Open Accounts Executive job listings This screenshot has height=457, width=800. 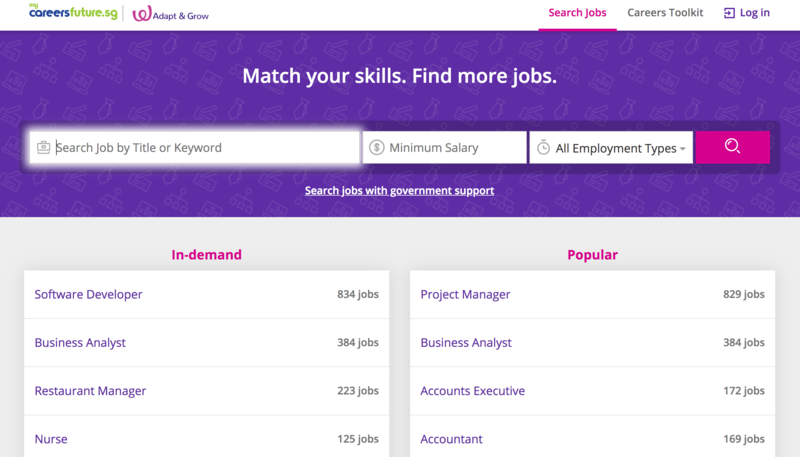[472, 391]
